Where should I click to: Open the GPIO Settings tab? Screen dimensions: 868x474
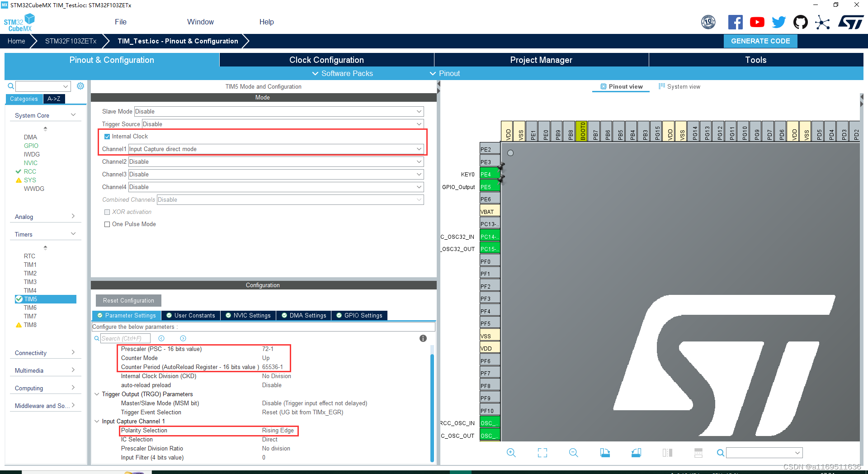pos(359,315)
